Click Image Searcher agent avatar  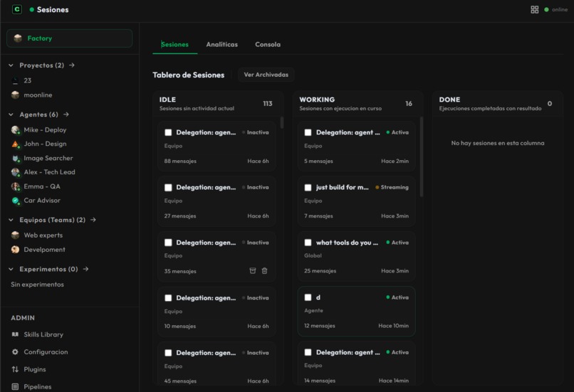[16, 159]
